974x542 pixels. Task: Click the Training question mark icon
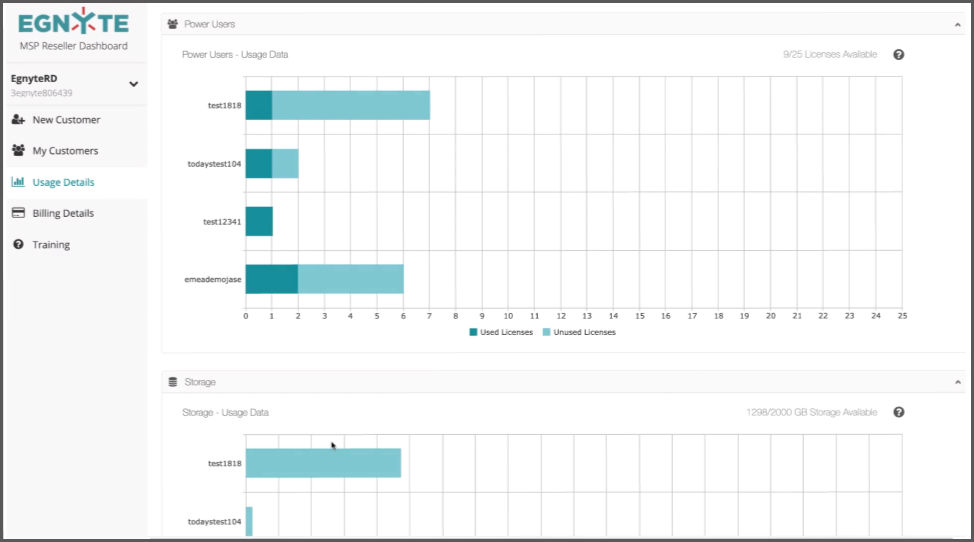[18, 244]
